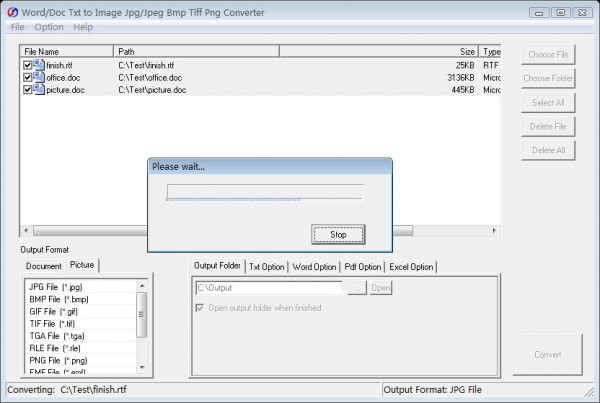This screenshot has width=600, height=403.
Task: Click the conversion progress bar
Action: (x=265, y=192)
